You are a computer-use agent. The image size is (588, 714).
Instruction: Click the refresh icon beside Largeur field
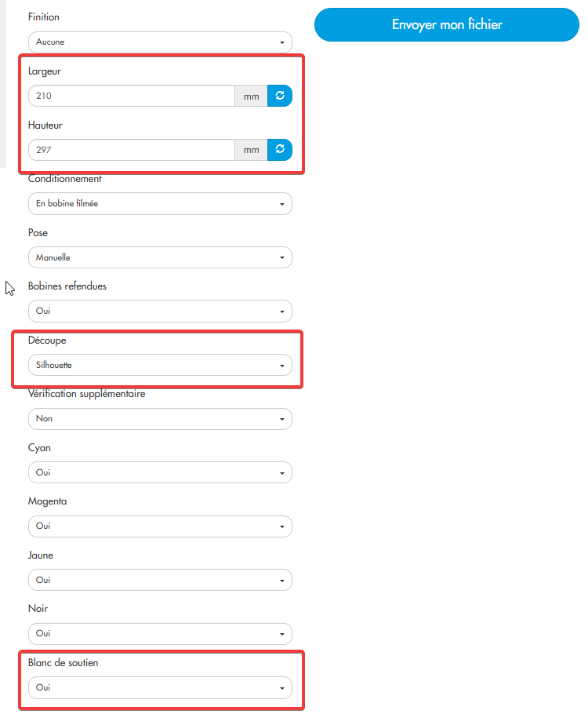pyautogui.click(x=279, y=96)
